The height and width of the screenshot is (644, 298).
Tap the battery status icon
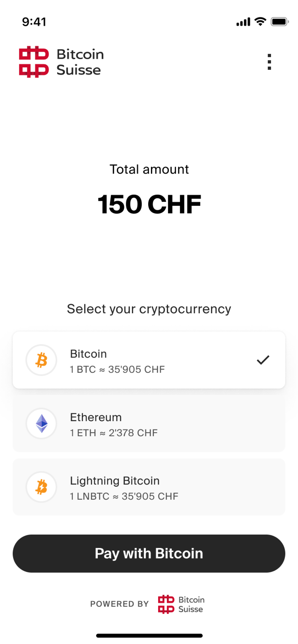point(279,22)
